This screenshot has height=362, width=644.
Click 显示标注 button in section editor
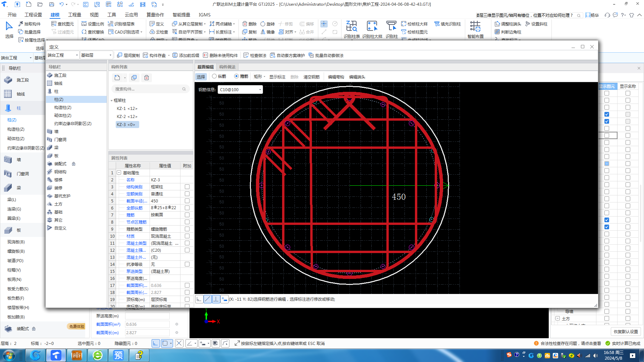277,77
